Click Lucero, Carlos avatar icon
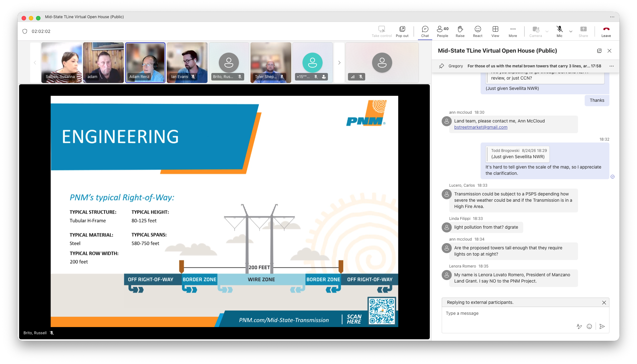The height and width of the screenshot is (364, 637). (446, 194)
